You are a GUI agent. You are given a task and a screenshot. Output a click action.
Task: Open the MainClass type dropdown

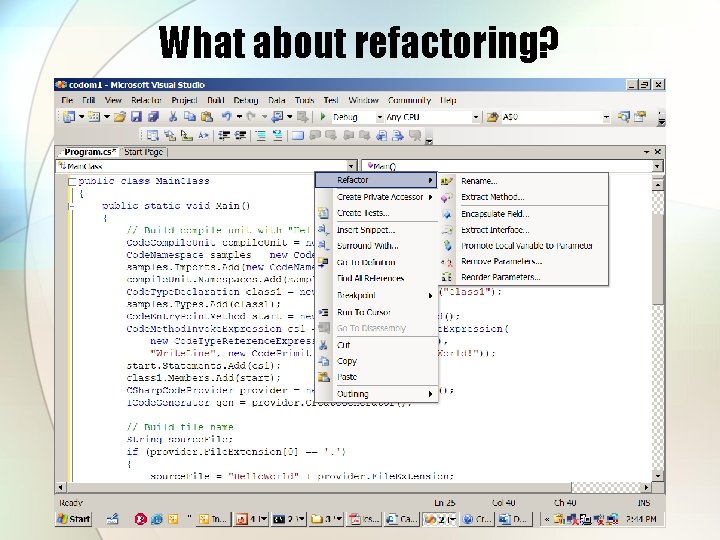point(351,166)
